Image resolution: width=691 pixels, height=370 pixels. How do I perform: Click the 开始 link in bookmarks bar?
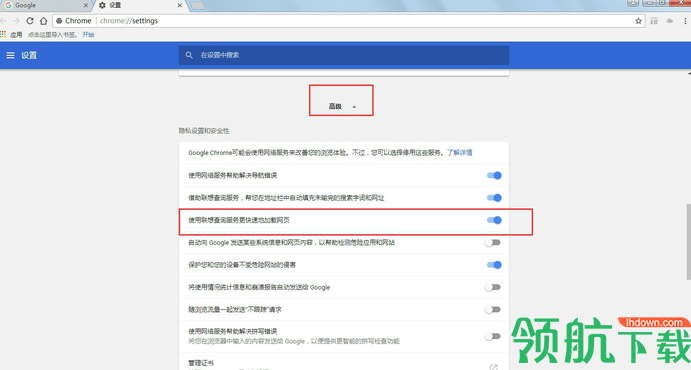tap(88, 34)
